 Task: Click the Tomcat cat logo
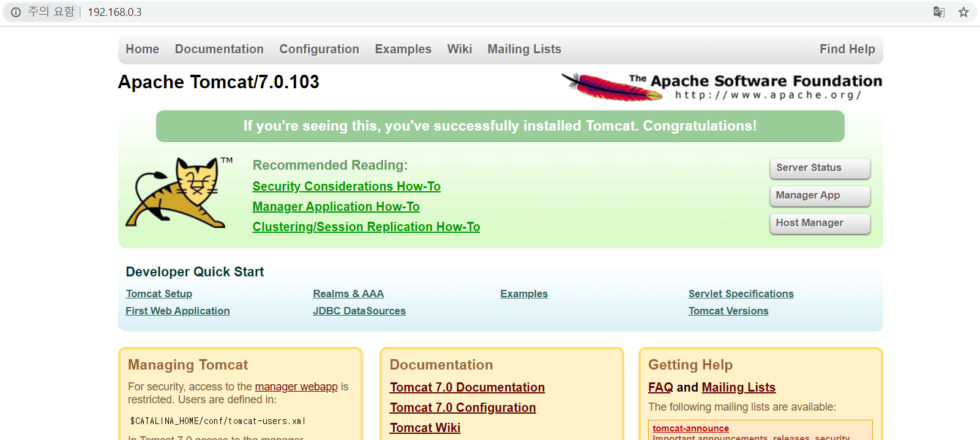[x=179, y=192]
